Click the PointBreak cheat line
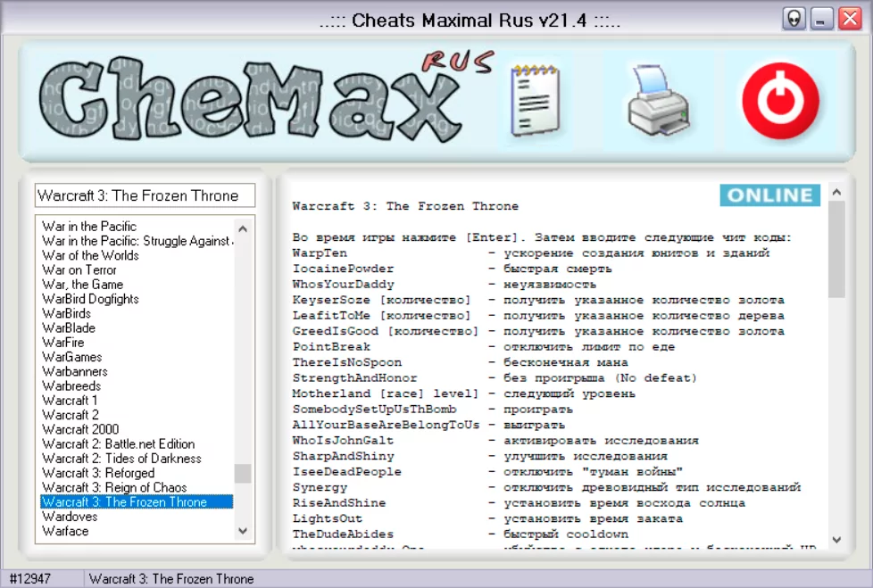 484,346
